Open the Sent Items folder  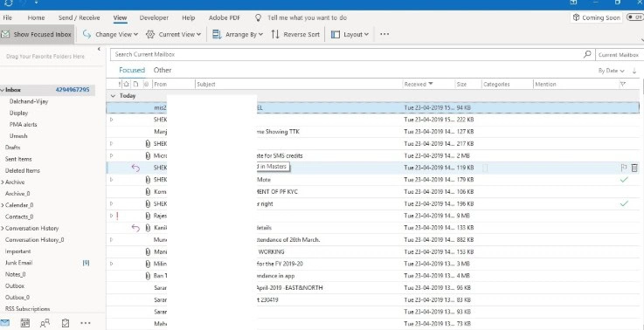18,159
